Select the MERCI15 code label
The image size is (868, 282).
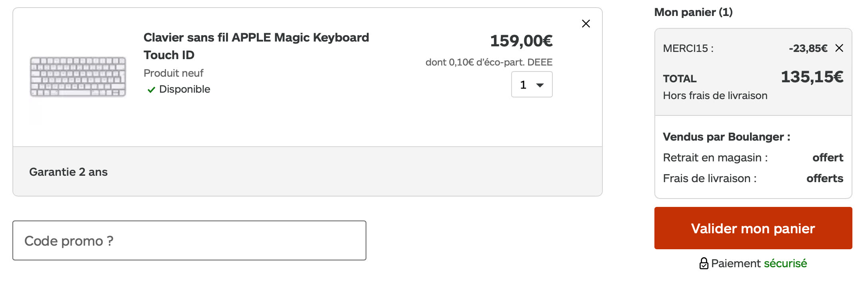(688, 48)
